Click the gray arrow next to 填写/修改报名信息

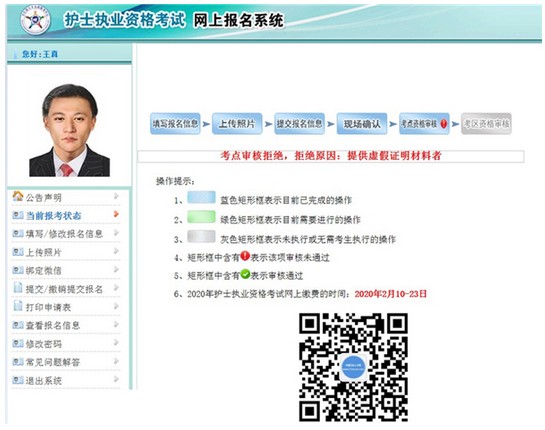pos(116,232)
